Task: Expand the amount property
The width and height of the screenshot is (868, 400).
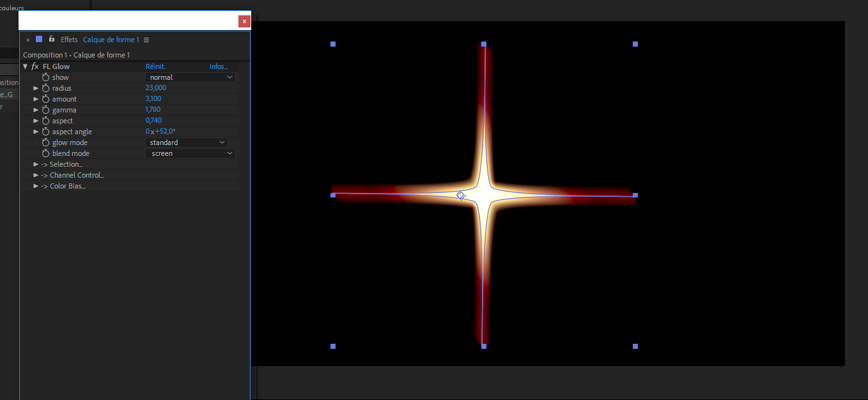Action: [36, 99]
